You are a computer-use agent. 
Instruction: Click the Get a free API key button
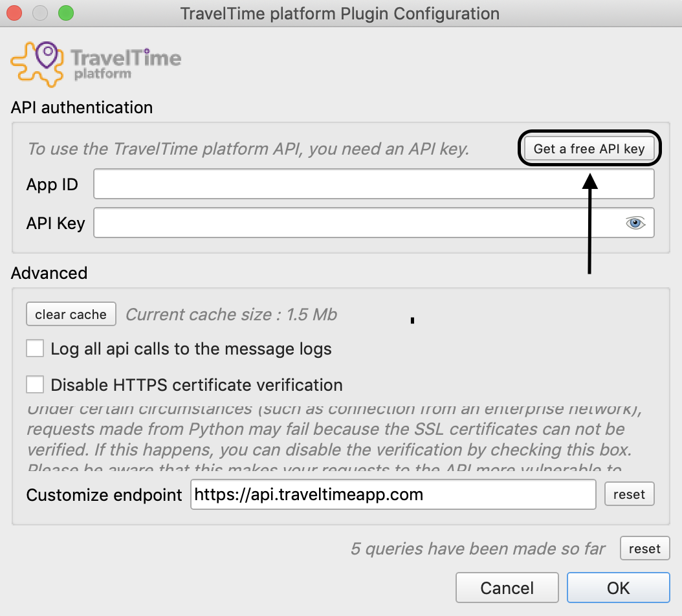pyautogui.click(x=589, y=148)
